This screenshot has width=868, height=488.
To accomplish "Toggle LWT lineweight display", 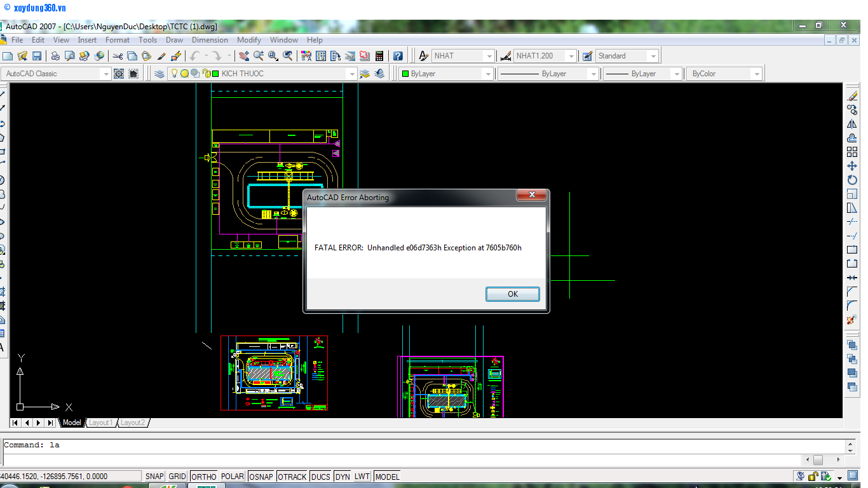I will click(362, 477).
